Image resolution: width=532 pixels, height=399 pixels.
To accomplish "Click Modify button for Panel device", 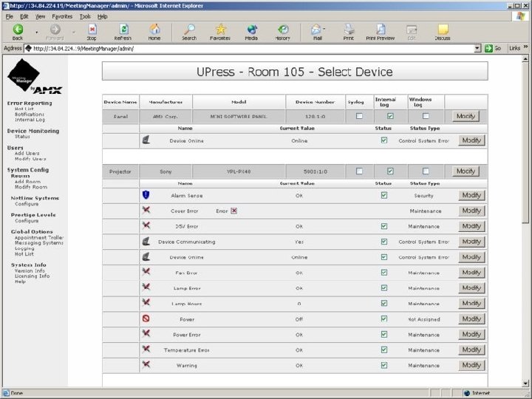I will coord(465,116).
